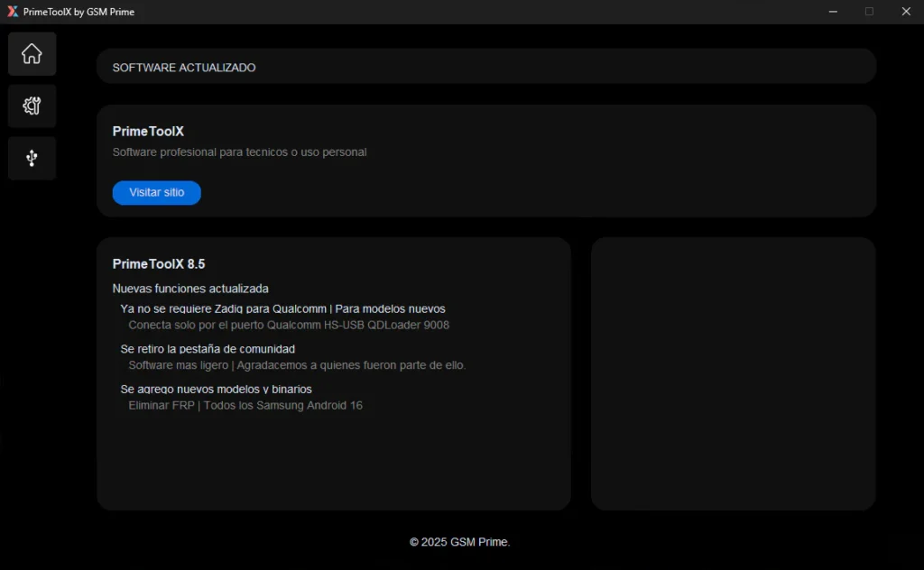This screenshot has height=570, width=924.
Task: Click the © 2025 GSM Prime footer text
Action: [460, 542]
